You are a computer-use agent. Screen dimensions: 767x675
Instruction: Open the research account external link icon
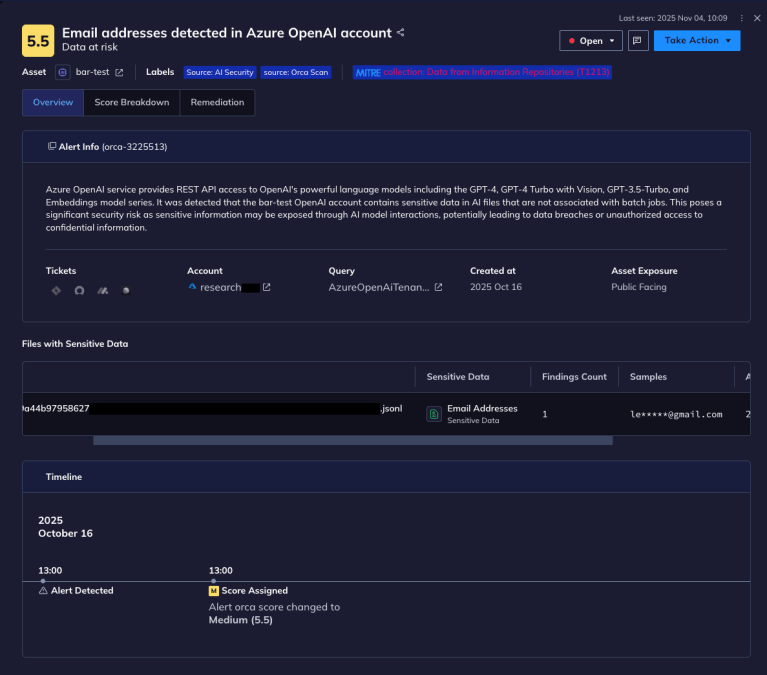pyautogui.click(x=267, y=288)
